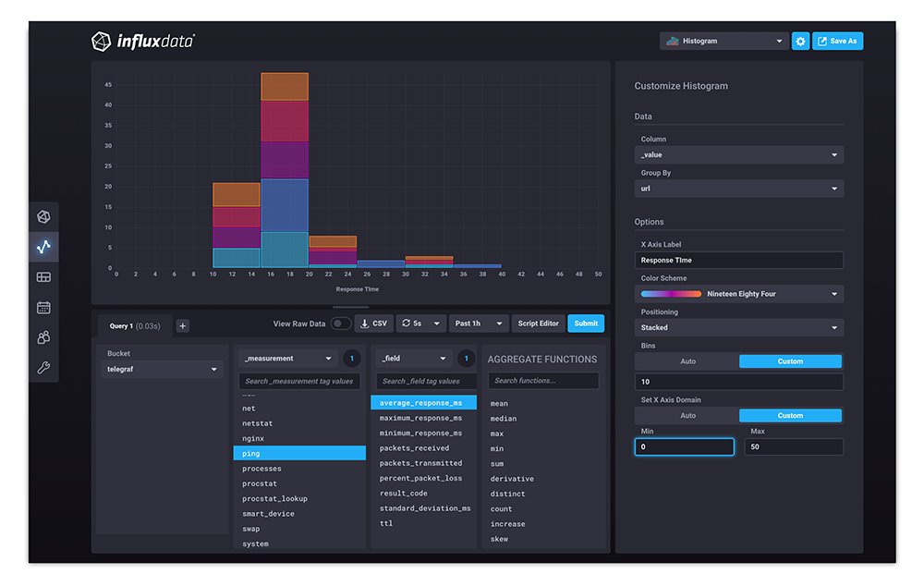This screenshot has height=586, width=924.
Task: Click the X Axis Label input field
Action: point(739,261)
